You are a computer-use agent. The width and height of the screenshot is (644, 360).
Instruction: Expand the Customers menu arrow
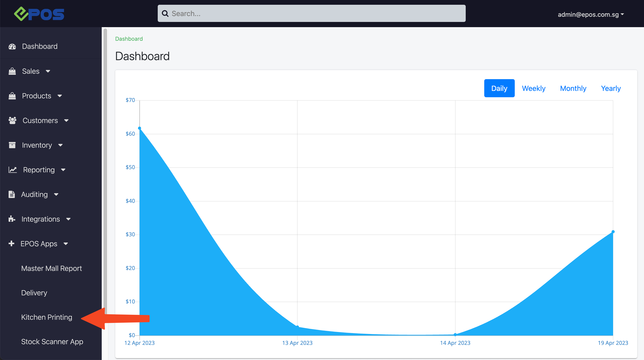click(x=66, y=121)
